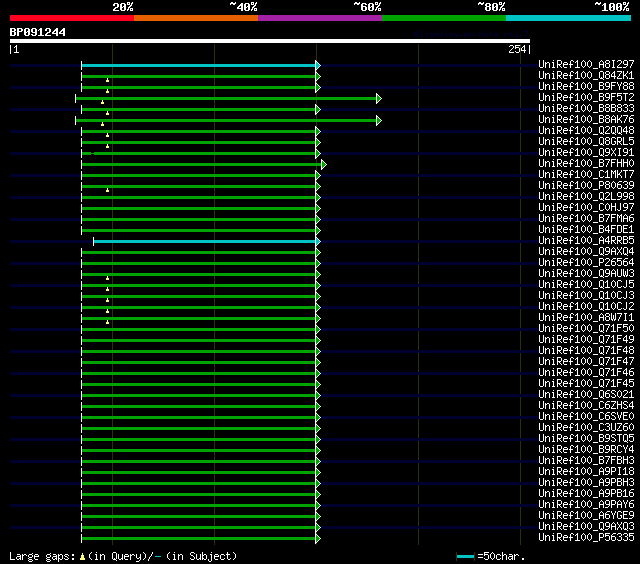Viewport: 640px width, 564px height.
Task: Click the arrowhead ending the UniRef100_B7FHH0 alignment
Action: click(324, 164)
